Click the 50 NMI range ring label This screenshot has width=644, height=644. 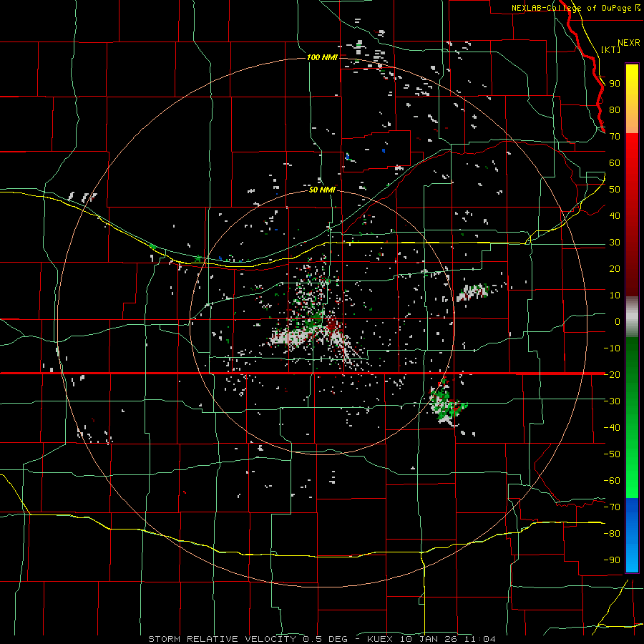[323, 190]
